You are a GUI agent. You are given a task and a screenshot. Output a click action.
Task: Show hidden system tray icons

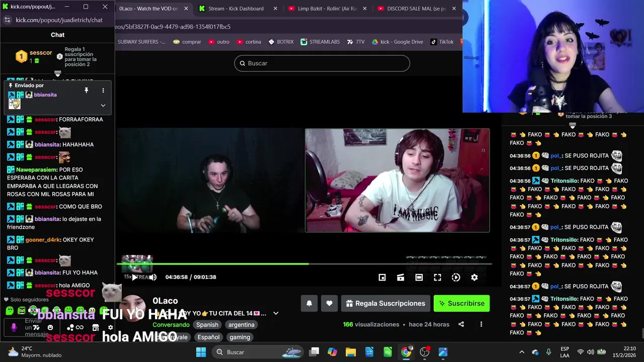[522, 352]
